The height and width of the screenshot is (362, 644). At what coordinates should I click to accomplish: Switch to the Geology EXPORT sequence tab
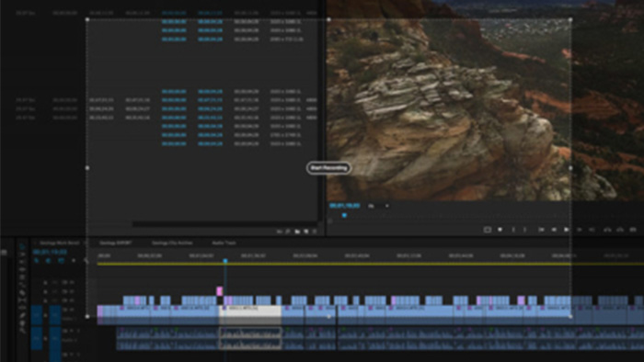pyautogui.click(x=115, y=243)
